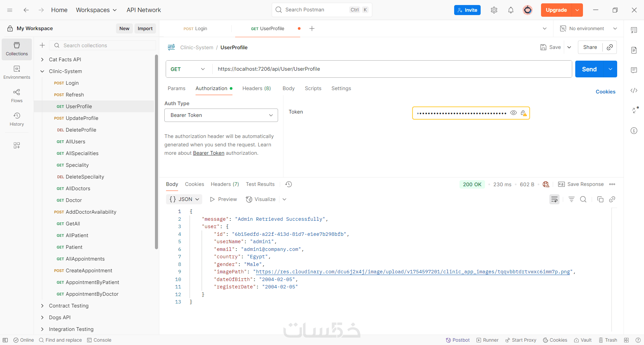Add a new request tab
The image size is (644, 345).
coord(312,28)
